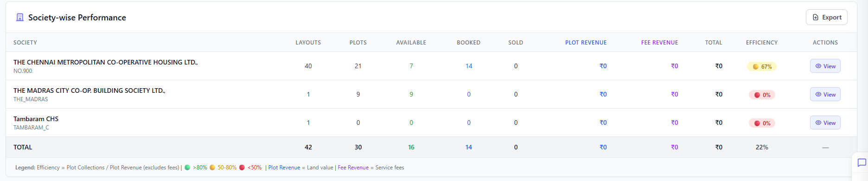Click the Tambaram CHS society name
This screenshot has height=181, width=868.
[x=36, y=119]
